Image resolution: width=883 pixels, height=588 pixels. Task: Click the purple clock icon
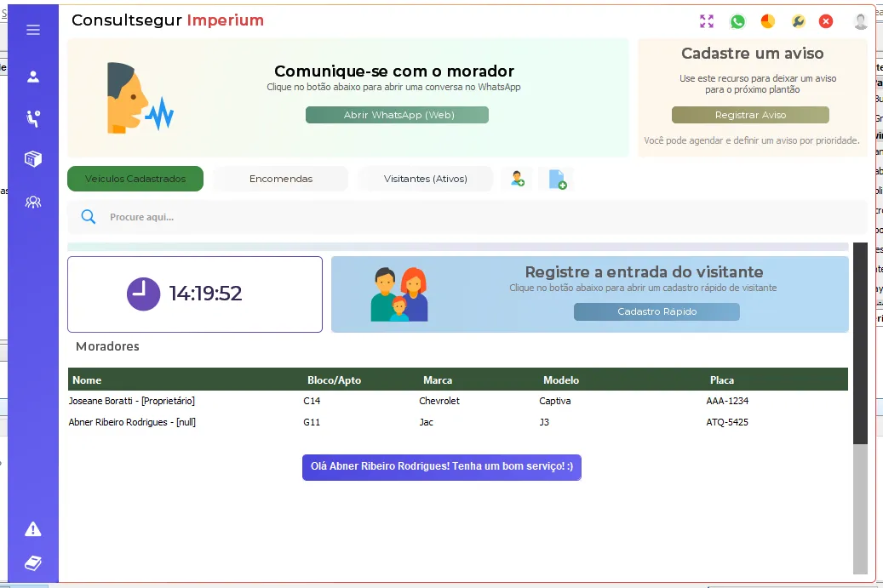[x=143, y=294]
